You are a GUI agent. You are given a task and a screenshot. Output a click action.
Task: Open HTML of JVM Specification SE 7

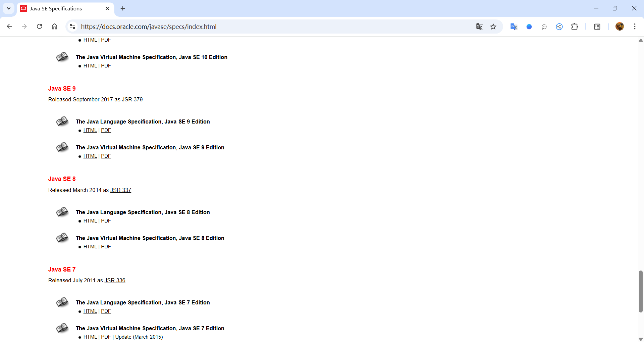(90, 337)
